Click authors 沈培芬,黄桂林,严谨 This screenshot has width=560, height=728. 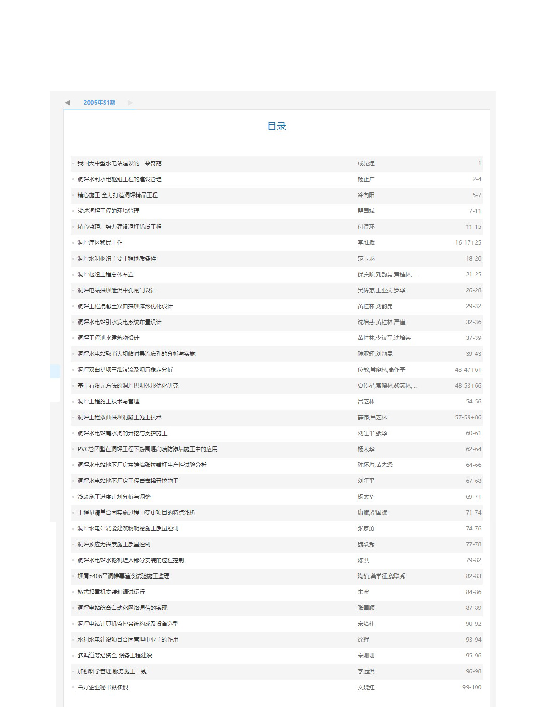[x=381, y=322]
